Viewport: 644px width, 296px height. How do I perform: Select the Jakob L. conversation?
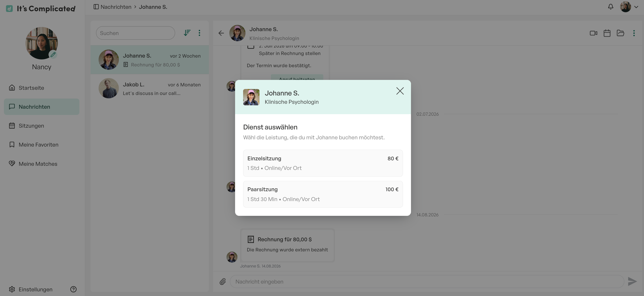(150, 88)
